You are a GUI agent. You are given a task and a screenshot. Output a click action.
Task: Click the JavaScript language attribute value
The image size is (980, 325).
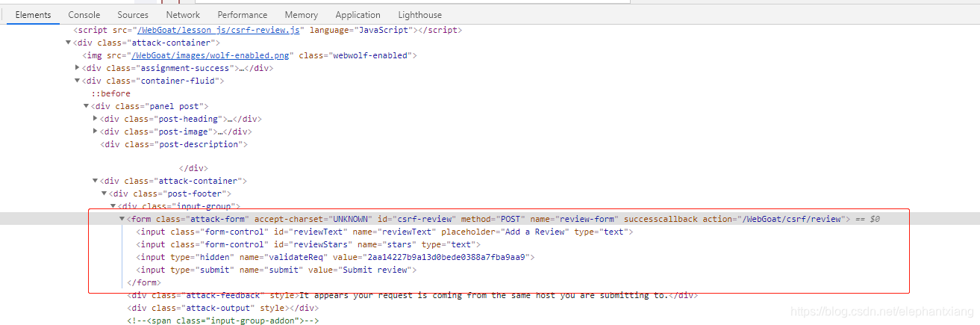384,31
